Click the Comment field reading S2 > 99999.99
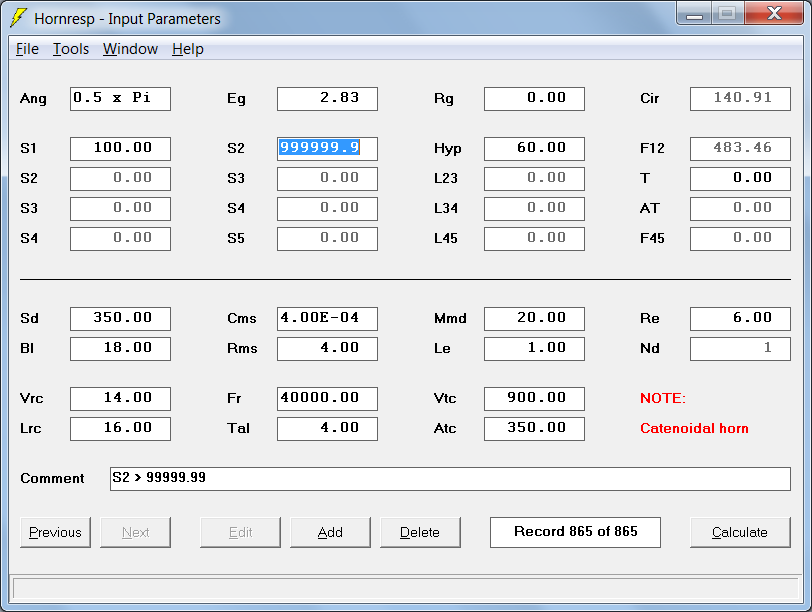 point(450,478)
